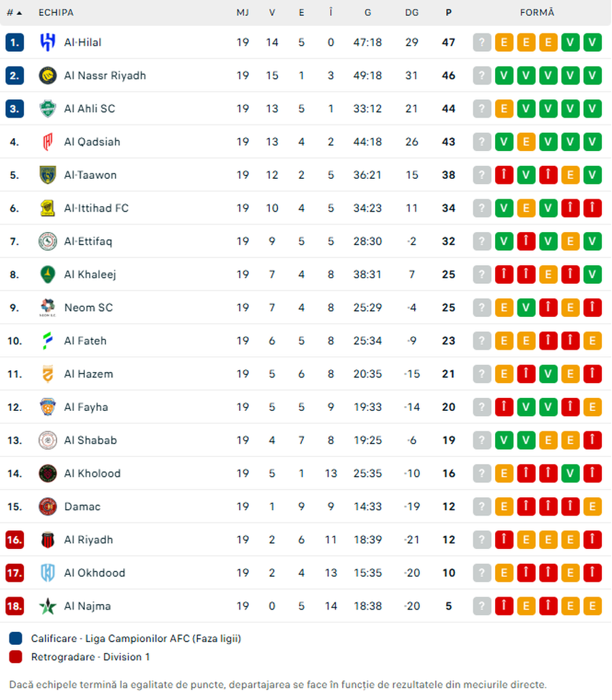Sort table by DG goal difference
This screenshot has height=700, width=612.
(x=411, y=13)
